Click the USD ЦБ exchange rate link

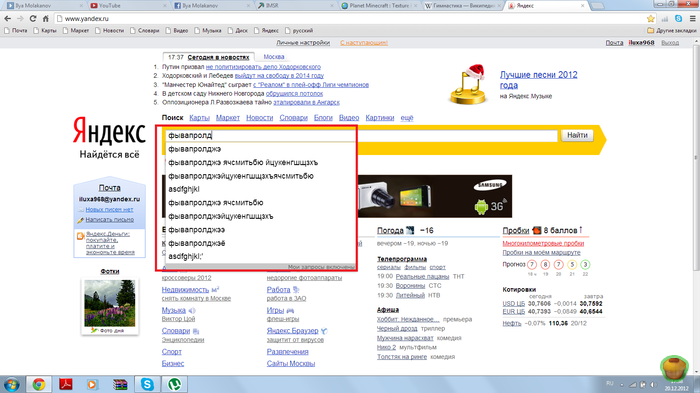[513, 304]
